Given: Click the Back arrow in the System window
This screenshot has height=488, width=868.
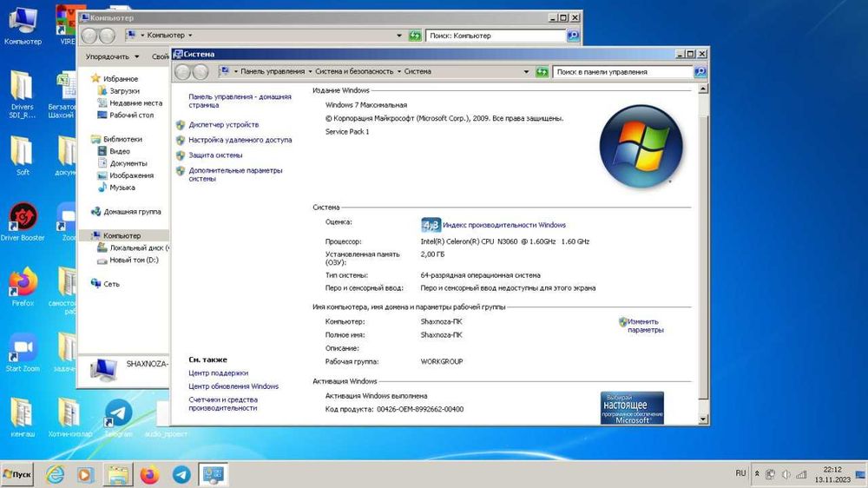Looking at the screenshot, I should [183, 72].
